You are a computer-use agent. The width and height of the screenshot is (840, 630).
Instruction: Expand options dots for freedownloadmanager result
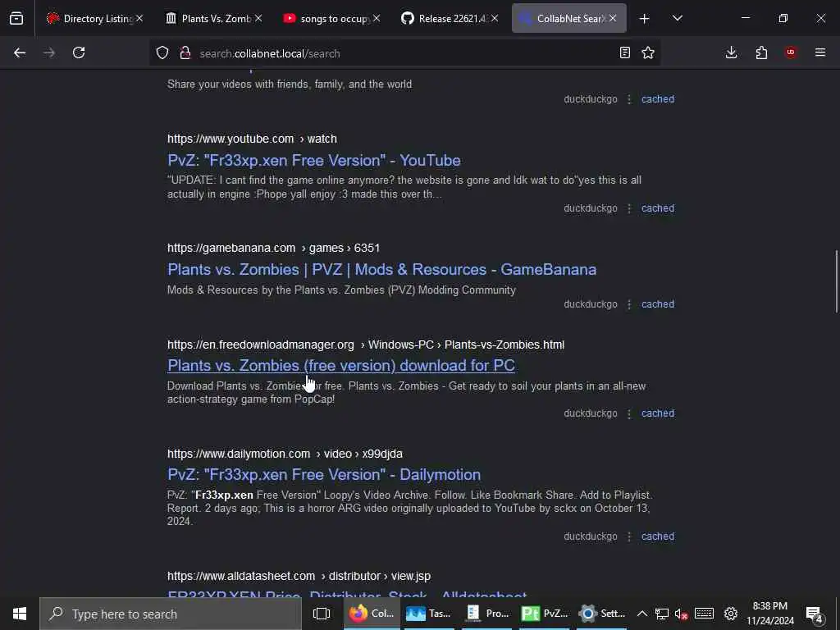pos(629,413)
